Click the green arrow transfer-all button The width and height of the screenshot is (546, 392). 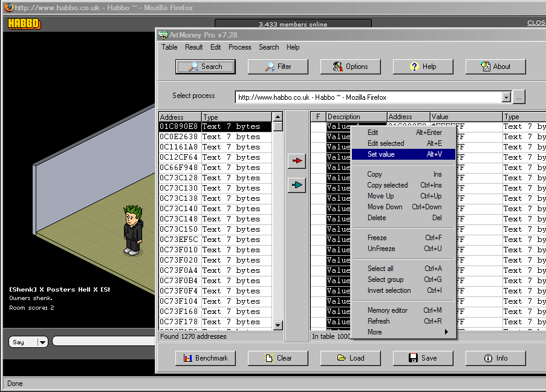(297, 185)
